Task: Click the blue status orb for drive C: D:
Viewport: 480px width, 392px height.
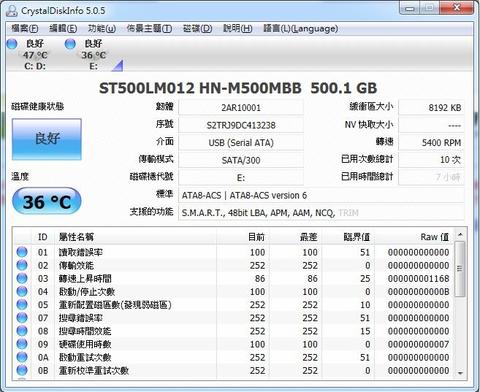Action: pos(12,44)
